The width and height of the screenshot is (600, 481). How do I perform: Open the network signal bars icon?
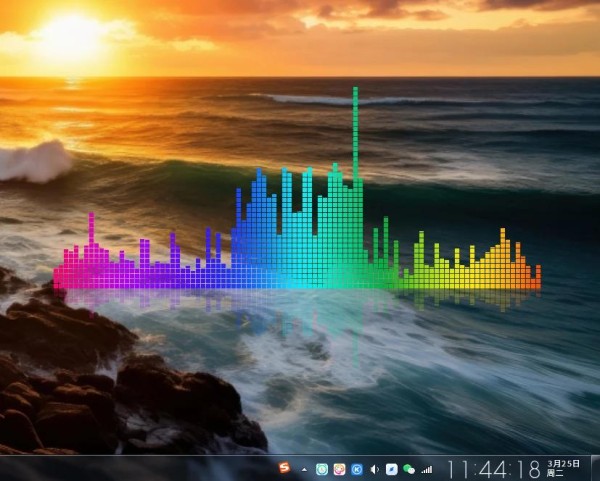427,470
